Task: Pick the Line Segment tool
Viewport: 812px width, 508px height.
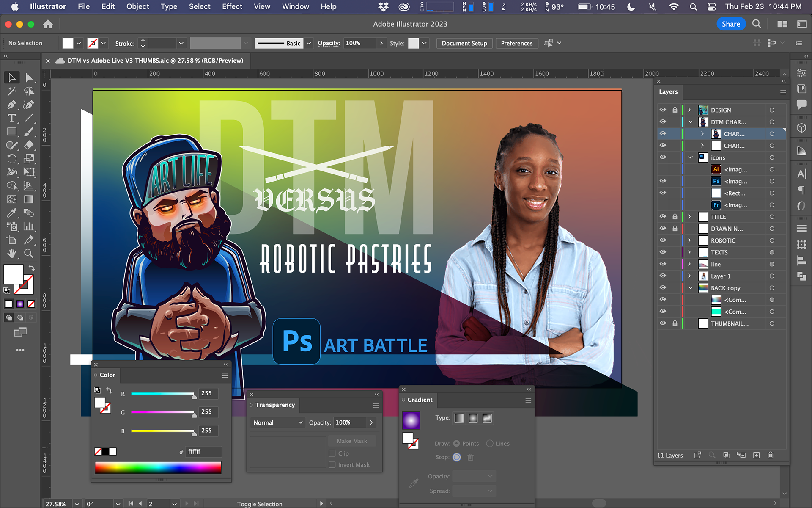Action: point(29,118)
